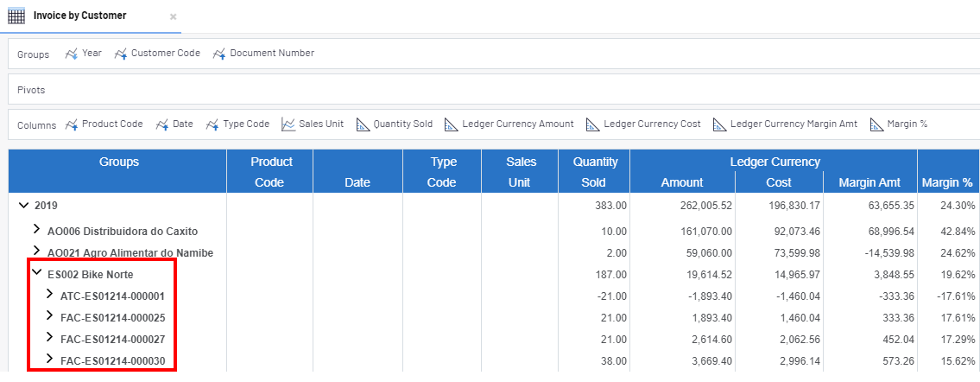The height and width of the screenshot is (382, 980).
Task: Click the Margin % measure icon
Action: click(x=876, y=124)
